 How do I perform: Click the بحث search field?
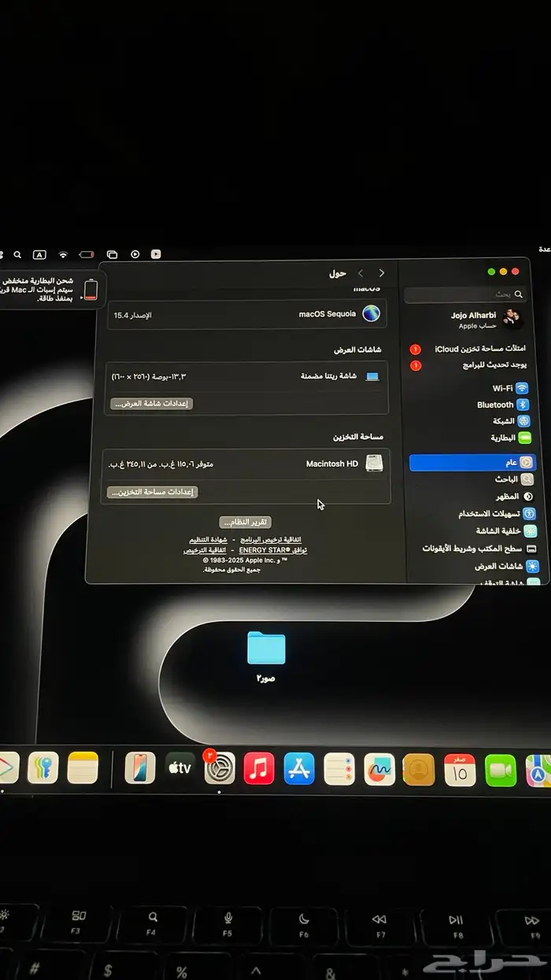464,294
